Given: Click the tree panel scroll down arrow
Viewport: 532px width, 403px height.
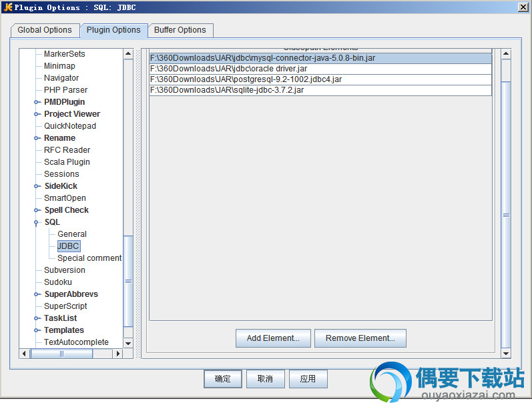Looking at the screenshot, I should pyautogui.click(x=128, y=344).
